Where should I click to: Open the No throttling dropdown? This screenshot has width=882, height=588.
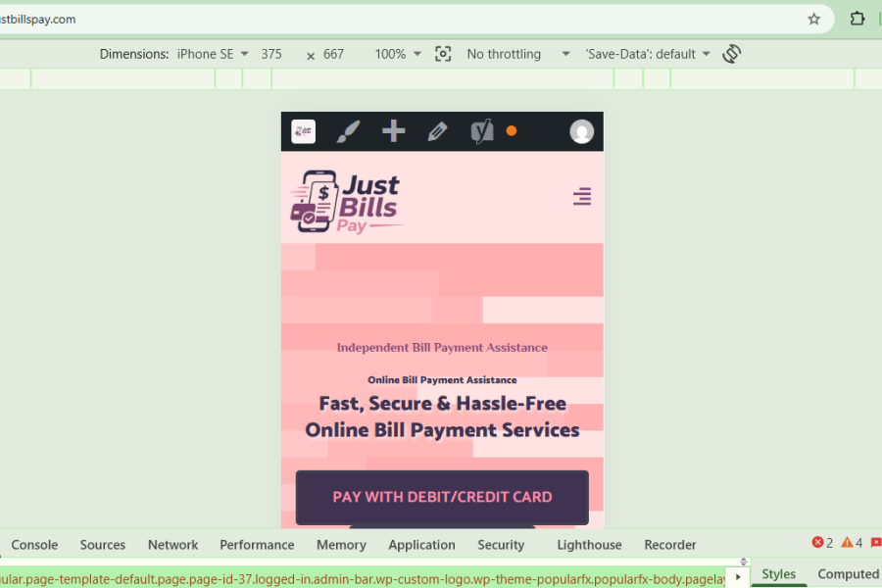coord(518,54)
